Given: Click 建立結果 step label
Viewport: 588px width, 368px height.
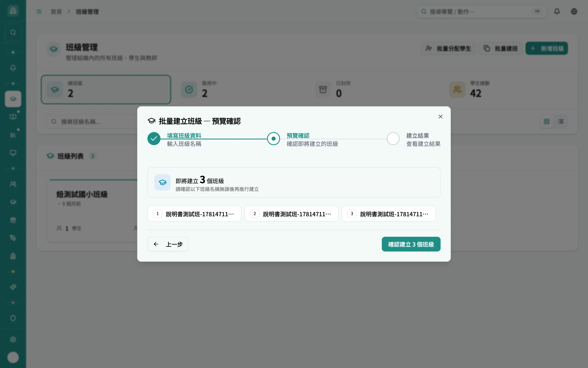Looking at the screenshot, I should (x=418, y=136).
